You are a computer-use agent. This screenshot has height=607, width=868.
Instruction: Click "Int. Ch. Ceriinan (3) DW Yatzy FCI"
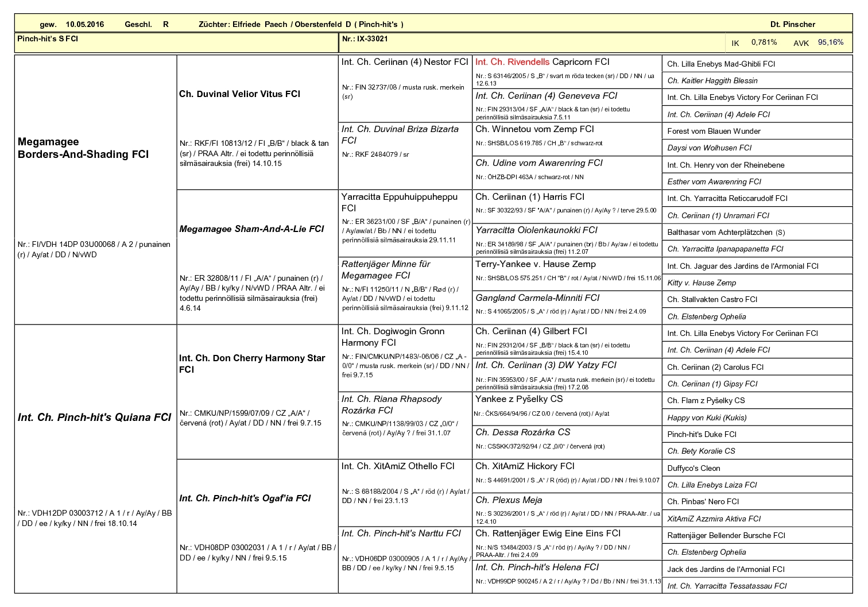coord(546,365)
